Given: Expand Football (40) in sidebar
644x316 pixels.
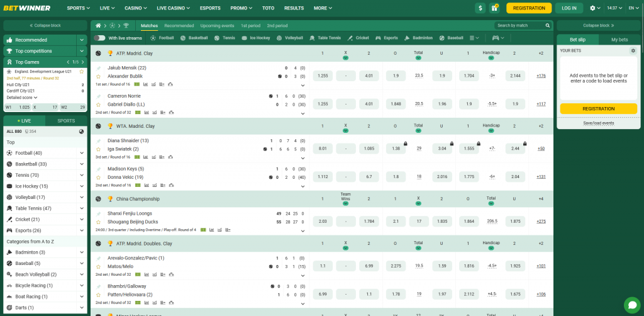Looking at the screenshot, I should point(82,153).
